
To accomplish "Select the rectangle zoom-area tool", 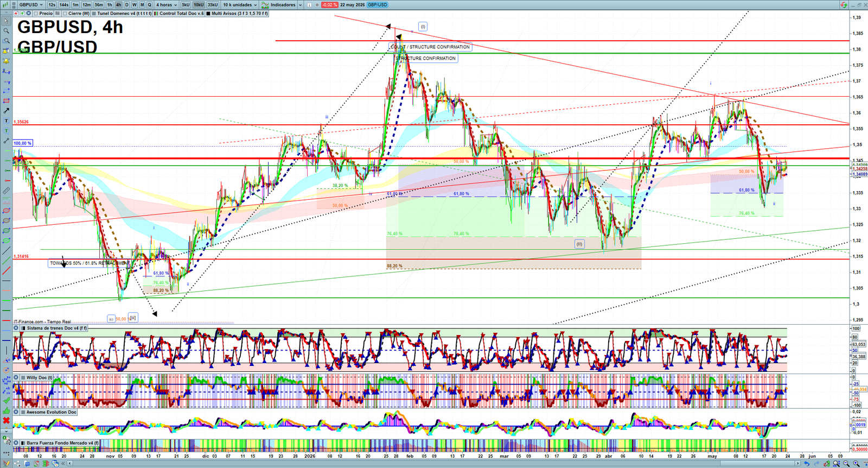I will click(7, 41).
